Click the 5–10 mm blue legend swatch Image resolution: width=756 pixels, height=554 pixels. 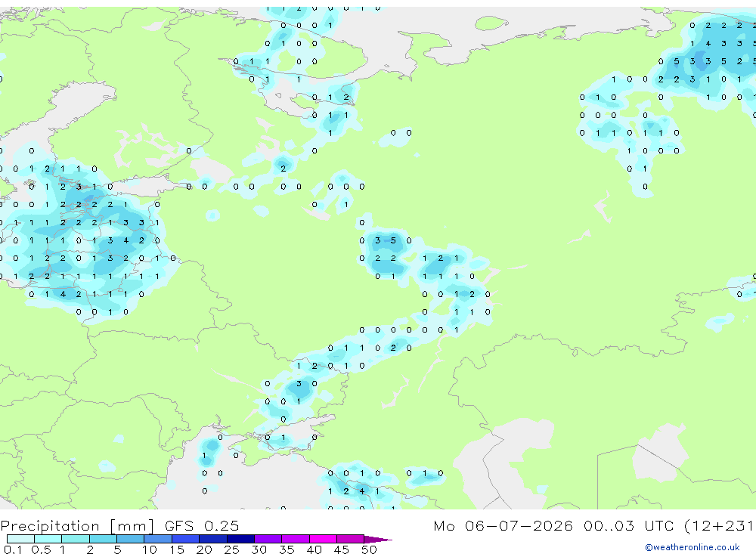coord(130,539)
